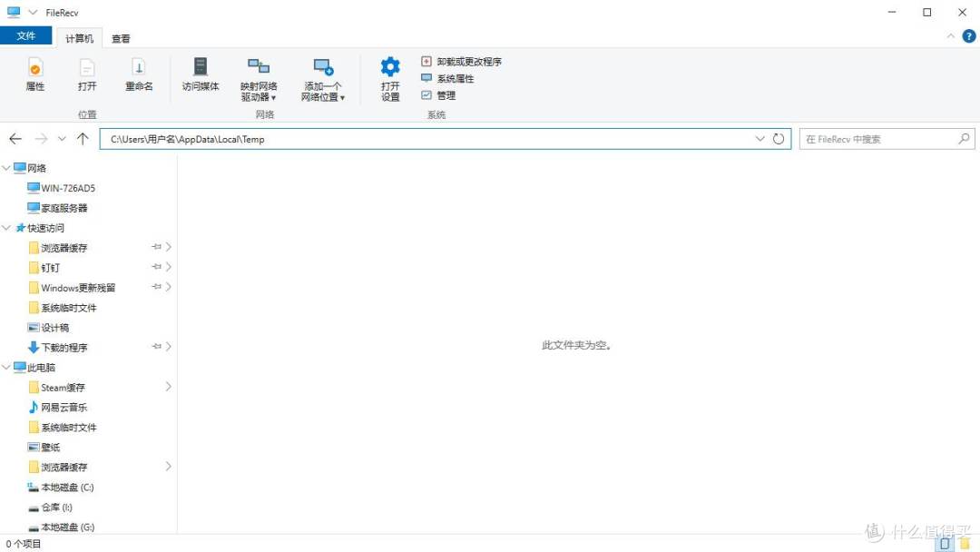Open the title bar quick access dropdown
The image size is (980, 552).
point(33,12)
